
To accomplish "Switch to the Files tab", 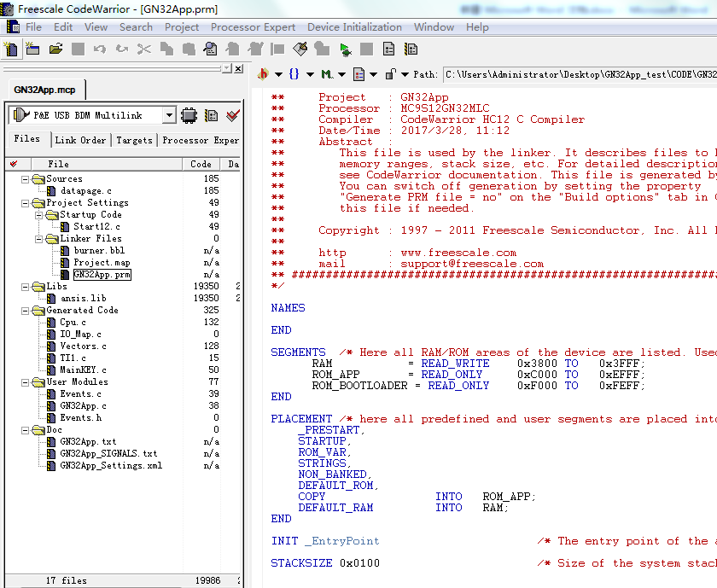I will coord(27,138).
